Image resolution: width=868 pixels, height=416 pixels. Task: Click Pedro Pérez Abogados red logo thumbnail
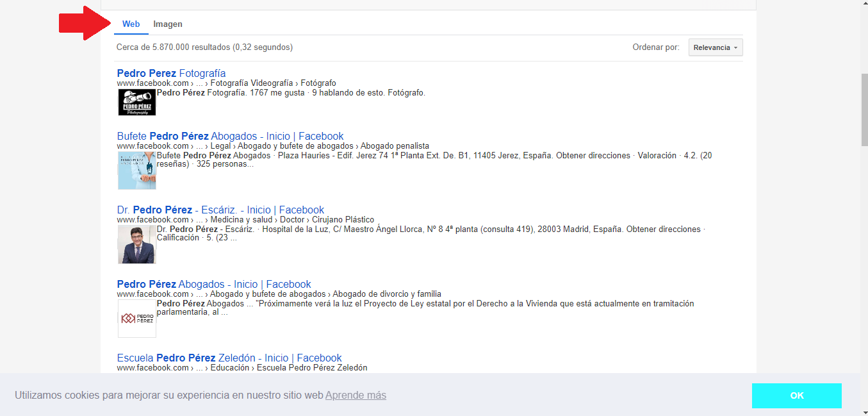click(x=137, y=319)
